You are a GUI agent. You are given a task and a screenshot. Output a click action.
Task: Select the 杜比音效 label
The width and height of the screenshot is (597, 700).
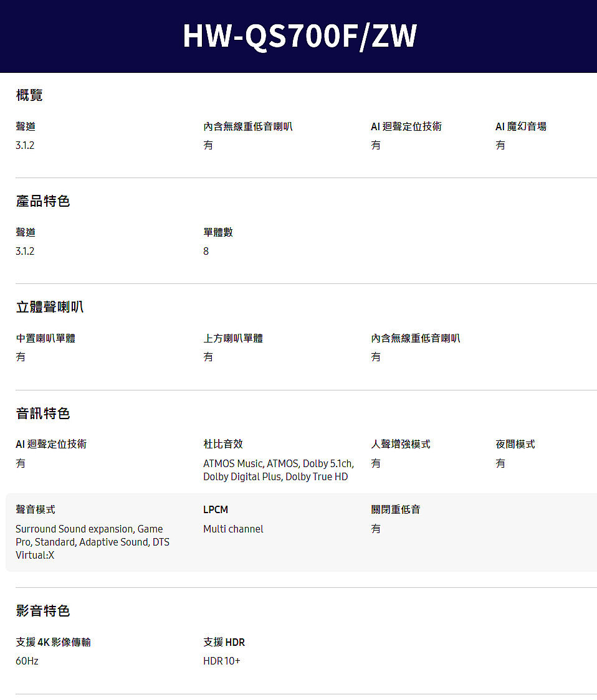pos(224,444)
